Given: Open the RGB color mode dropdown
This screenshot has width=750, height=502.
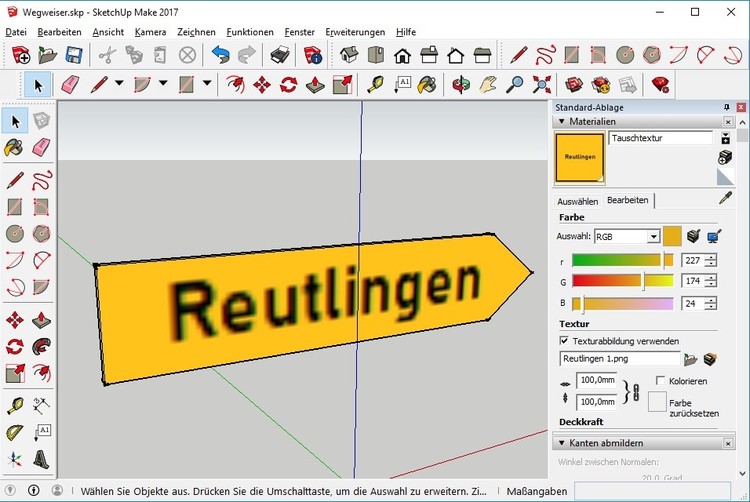Looking at the screenshot, I should (x=653, y=236).
